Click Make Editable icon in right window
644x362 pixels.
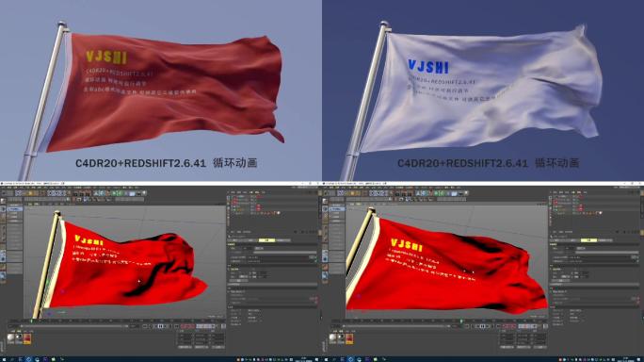point(325,201)
